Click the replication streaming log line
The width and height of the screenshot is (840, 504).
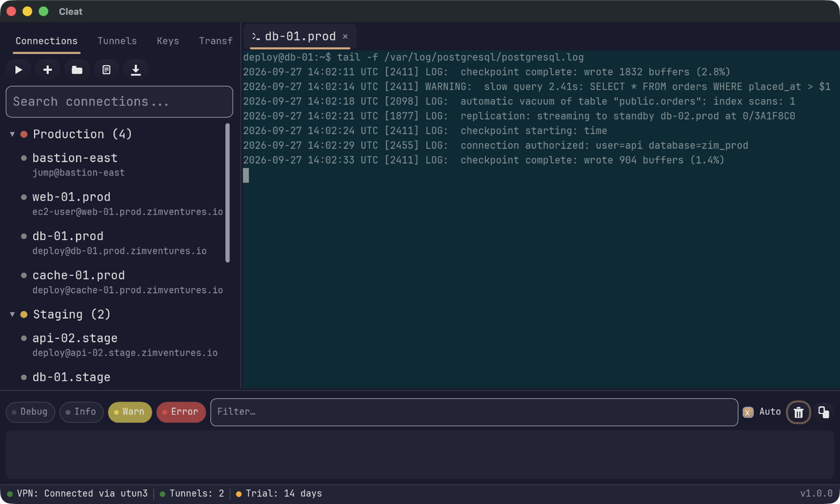pos(519,116)
